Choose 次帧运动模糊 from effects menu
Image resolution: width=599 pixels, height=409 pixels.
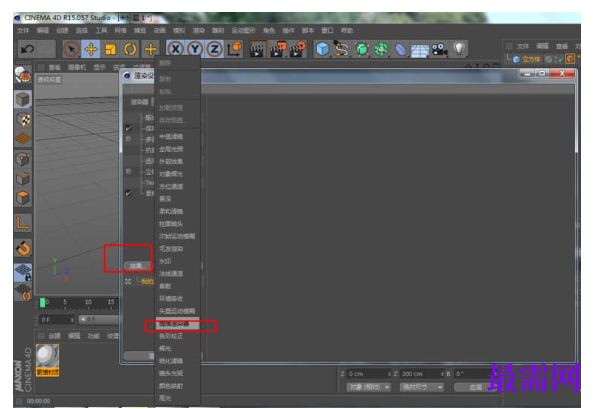(x=177, y=236)
